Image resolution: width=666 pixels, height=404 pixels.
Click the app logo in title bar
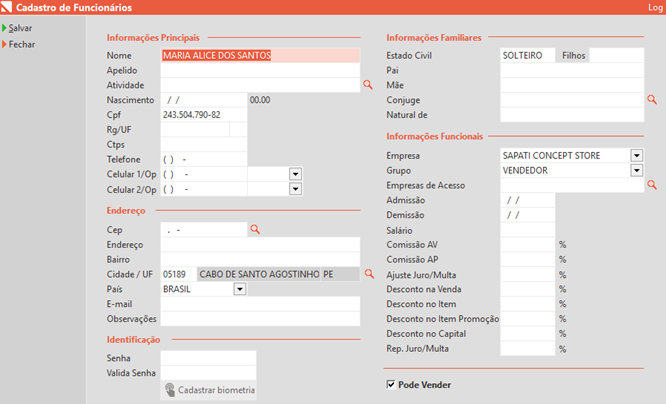click(6, 7)
